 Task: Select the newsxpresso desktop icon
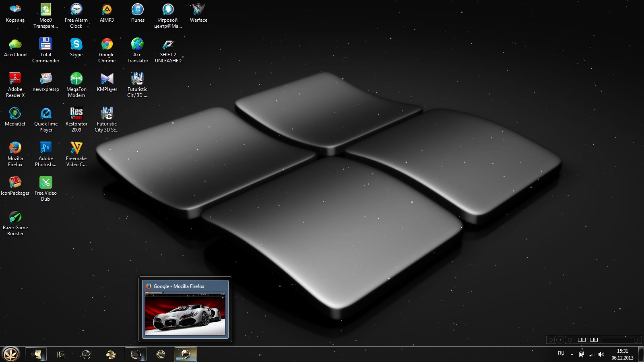[45, 82]
